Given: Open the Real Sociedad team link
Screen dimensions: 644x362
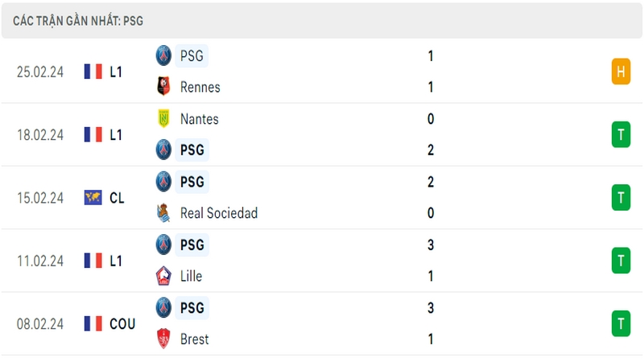Looking at the screenshot, I should pyautogui.click(x=219, y=213).
